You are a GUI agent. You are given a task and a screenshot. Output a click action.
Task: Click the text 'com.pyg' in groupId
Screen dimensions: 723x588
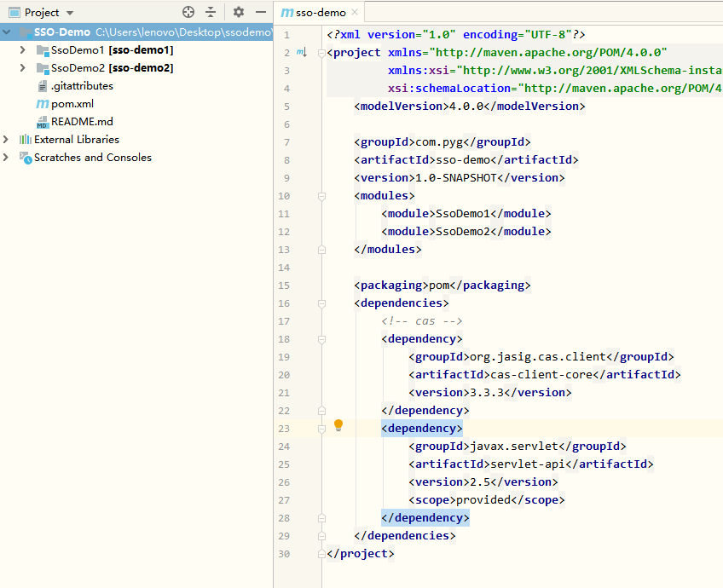click(439, 142)
